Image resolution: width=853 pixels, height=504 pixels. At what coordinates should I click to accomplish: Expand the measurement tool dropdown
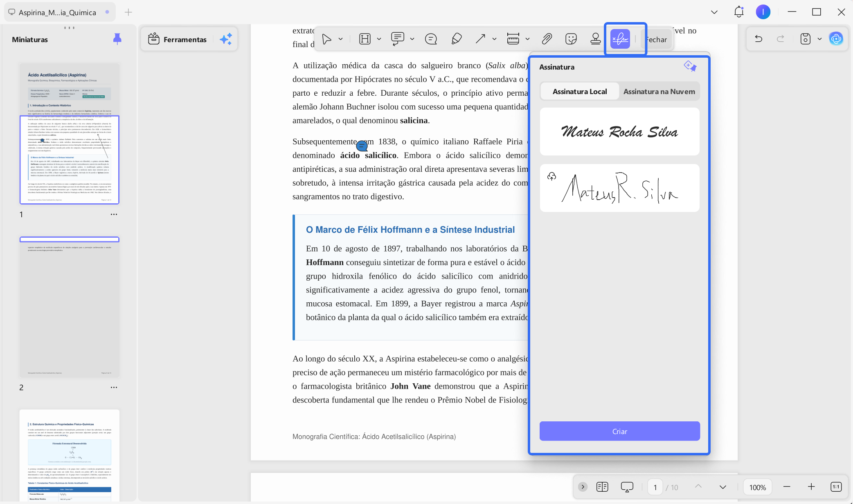pos(527,39)
